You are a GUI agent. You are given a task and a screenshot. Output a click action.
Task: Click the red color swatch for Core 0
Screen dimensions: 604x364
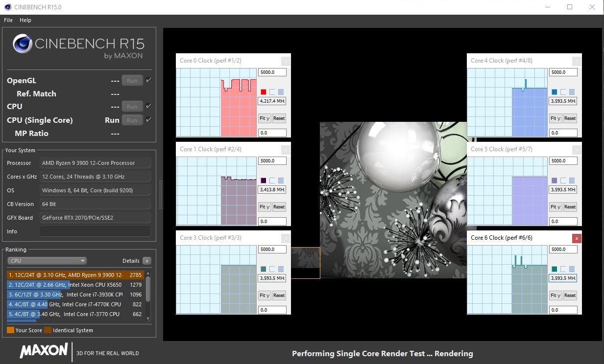pyautogui.click(x=263, y=92)
